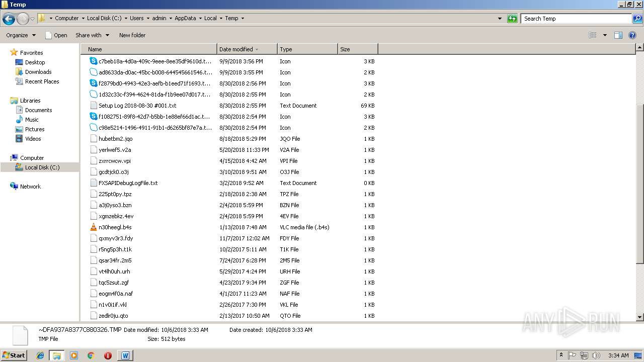The image size is (644, 362).
Task: Open the Share with dropdown
Action: (x=92, y=35)
